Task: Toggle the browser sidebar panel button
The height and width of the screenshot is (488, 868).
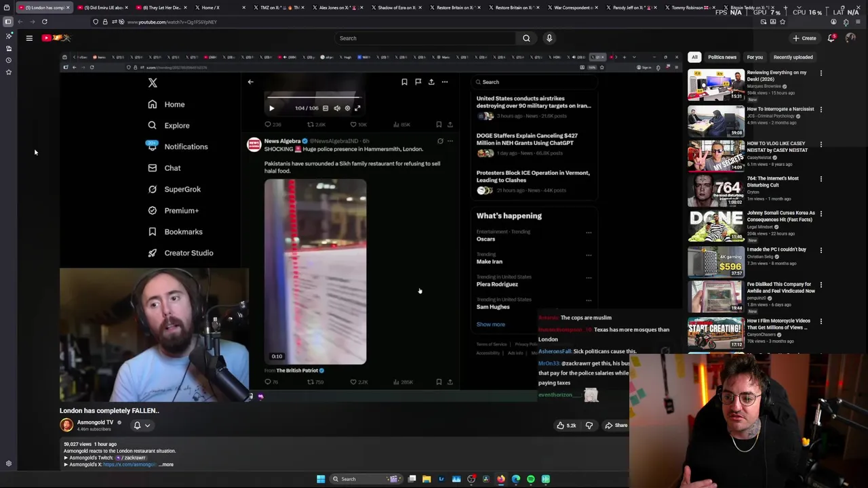Action: (8, 22)
